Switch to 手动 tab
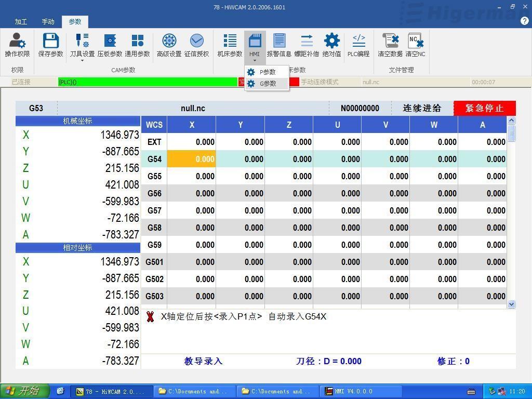 point(48,22)
